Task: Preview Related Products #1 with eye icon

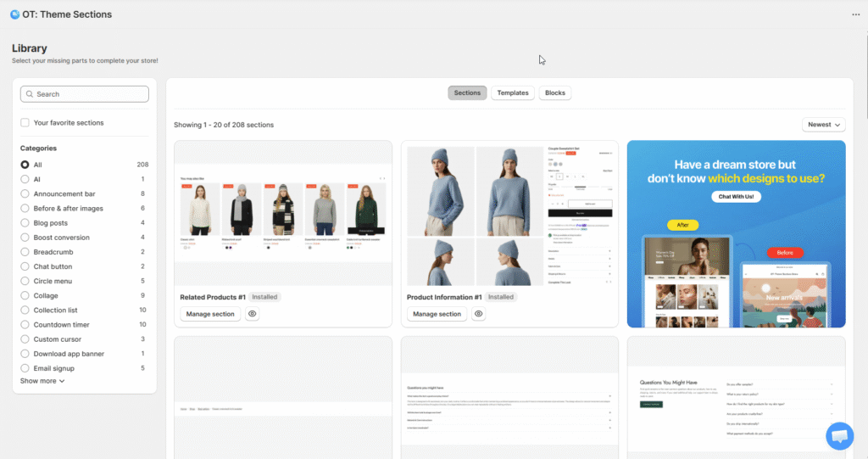Action: tap(252, 314)
